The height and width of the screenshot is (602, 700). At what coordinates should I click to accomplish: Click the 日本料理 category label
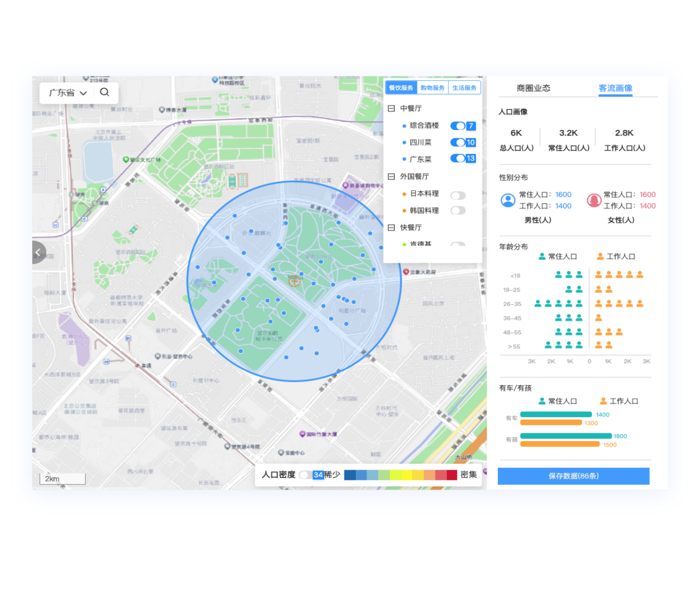(x=424, y=193)
